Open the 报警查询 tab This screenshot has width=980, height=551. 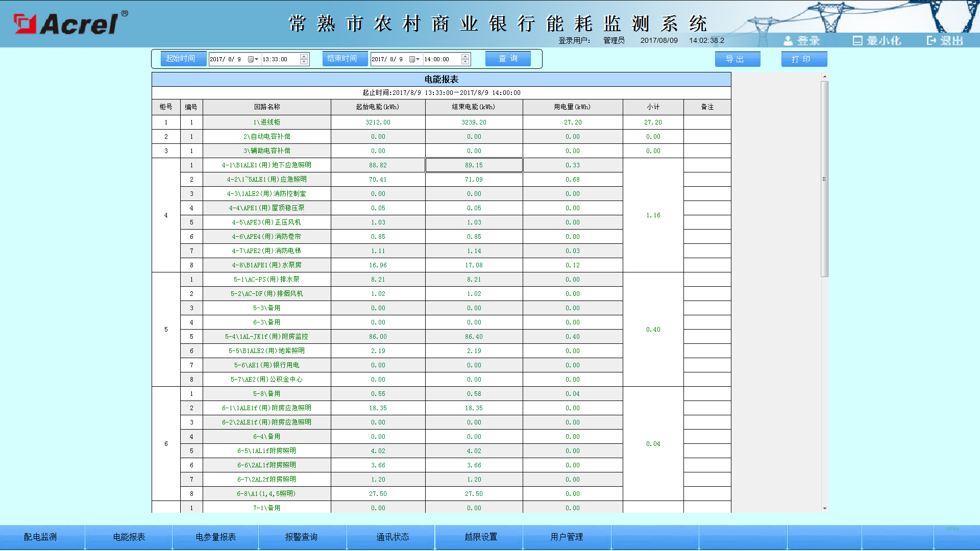pyautogui.click(x=302, y=537)
